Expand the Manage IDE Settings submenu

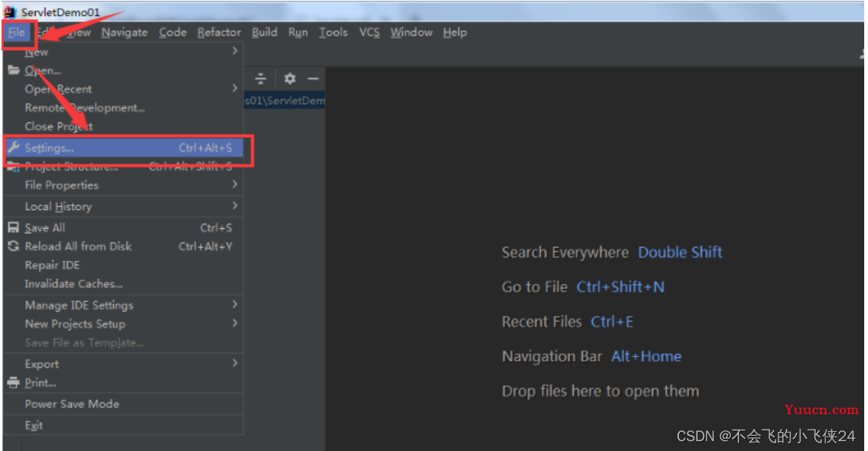pos(234,305)
